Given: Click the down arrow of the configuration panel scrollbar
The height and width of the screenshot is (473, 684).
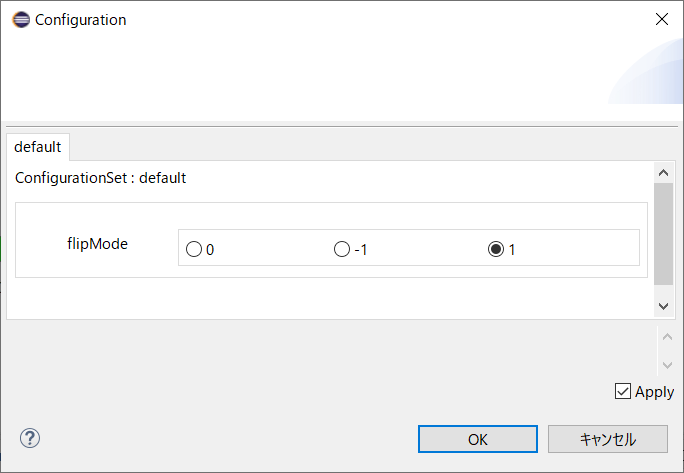Looking at the screenshot, I should pyautogui.click(x=663, y=306).
